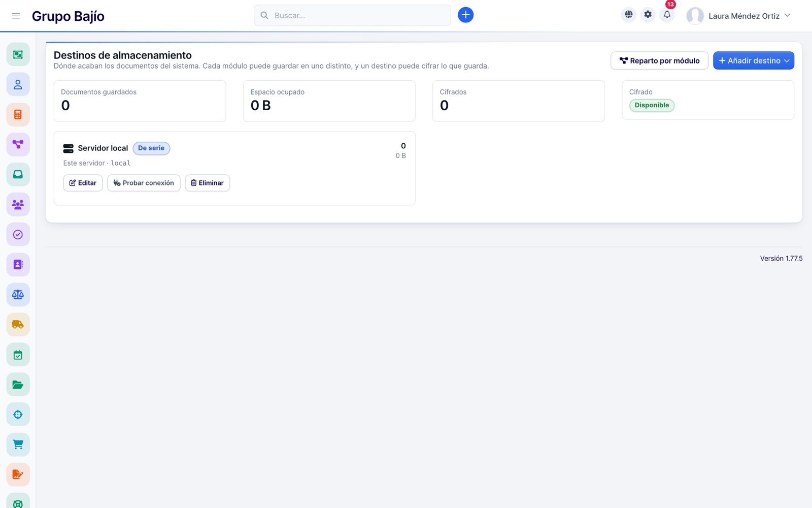Open the single-user sidebar icon
Image resolution: width=812 pixels, height=508 pixels.
[18, 84]
